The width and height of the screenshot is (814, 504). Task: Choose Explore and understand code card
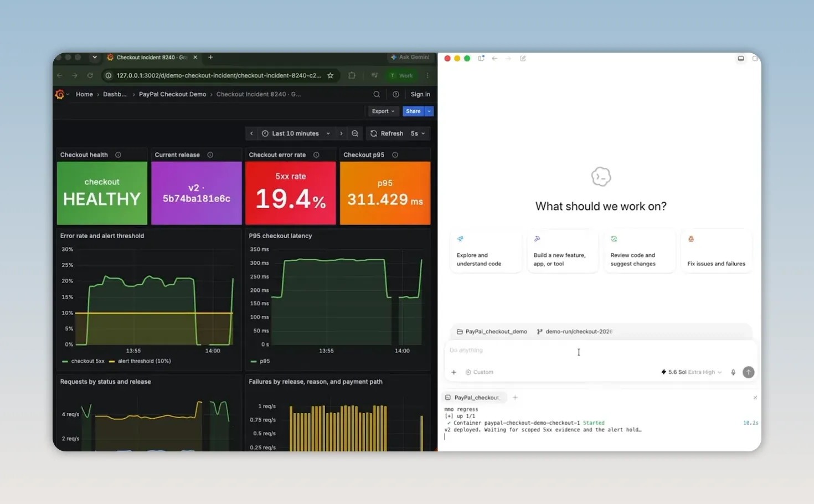point(486,251)
